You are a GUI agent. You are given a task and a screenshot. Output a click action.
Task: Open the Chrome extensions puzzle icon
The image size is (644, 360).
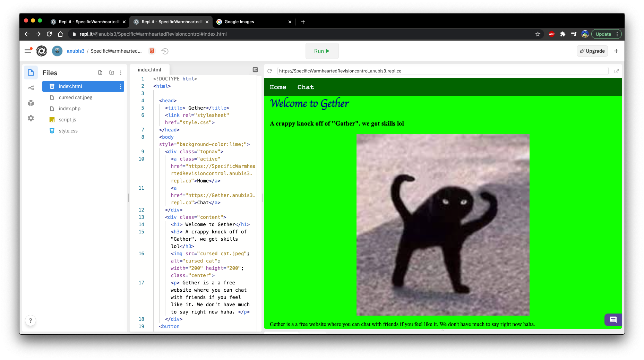pos(563,34)
